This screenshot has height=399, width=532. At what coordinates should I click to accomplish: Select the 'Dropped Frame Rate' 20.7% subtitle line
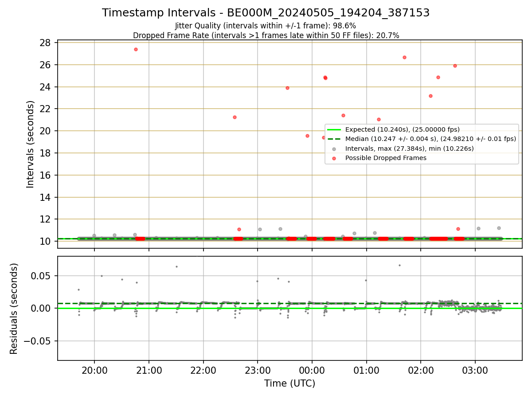point(266,35)
